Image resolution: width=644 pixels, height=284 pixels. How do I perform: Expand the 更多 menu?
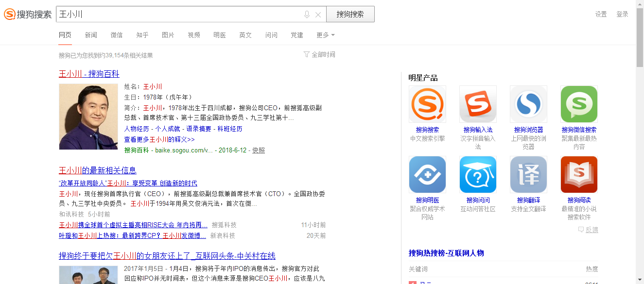click(326, 35)
